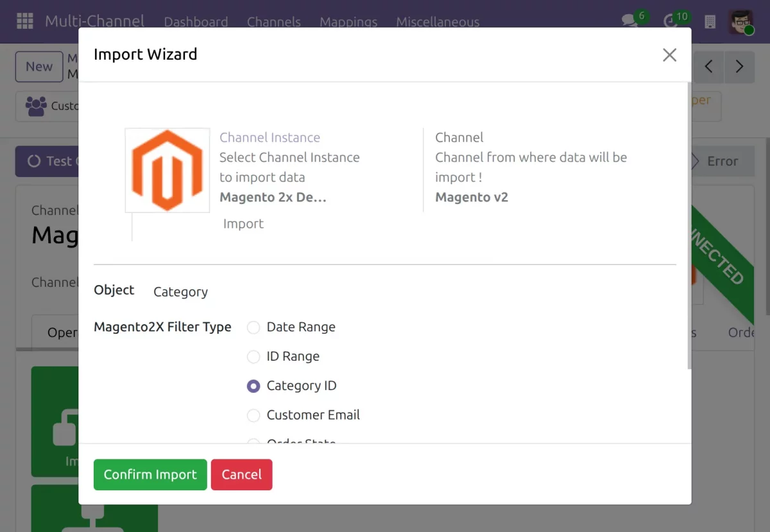Open the activities clock icon

[x=671, y=21]
